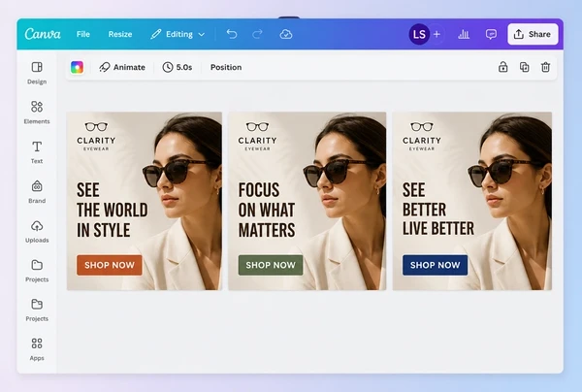582x392 pixels.
Task: Select the 'See the World in Style' design
Action: click(145, 201)
